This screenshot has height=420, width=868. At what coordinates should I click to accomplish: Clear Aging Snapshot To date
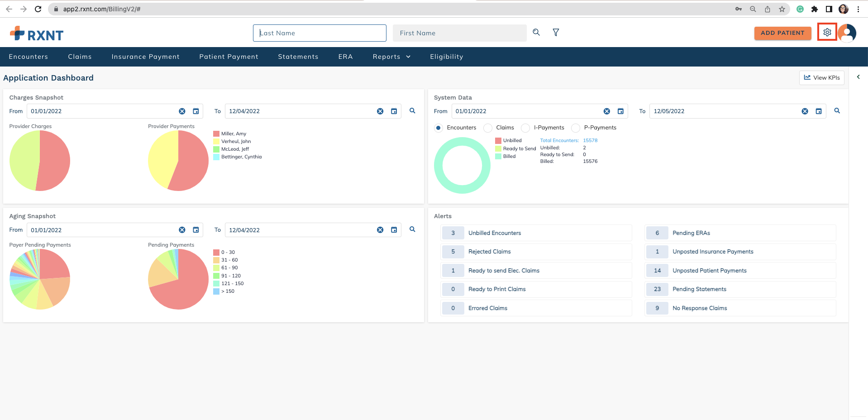coord(380,230)
